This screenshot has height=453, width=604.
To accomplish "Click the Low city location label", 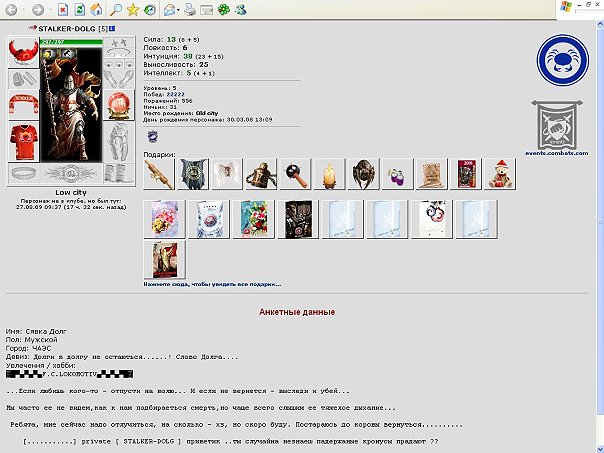I will pos(71,193).
